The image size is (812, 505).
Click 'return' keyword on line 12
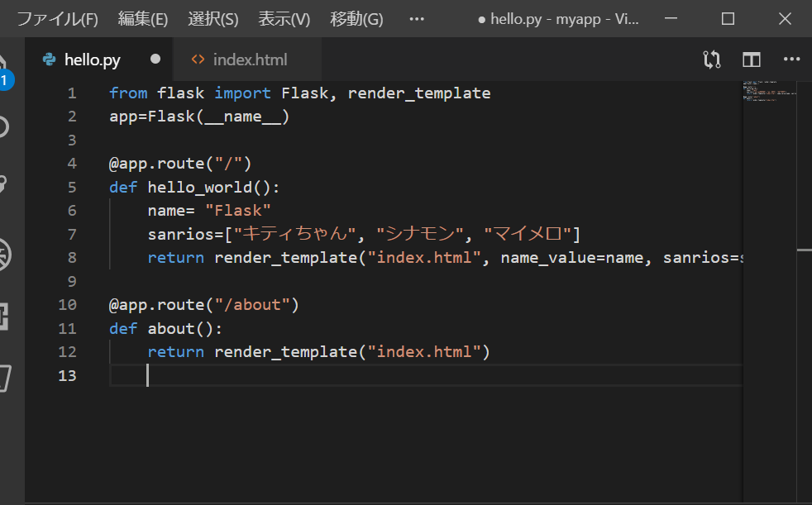click(x=175, y=352)
